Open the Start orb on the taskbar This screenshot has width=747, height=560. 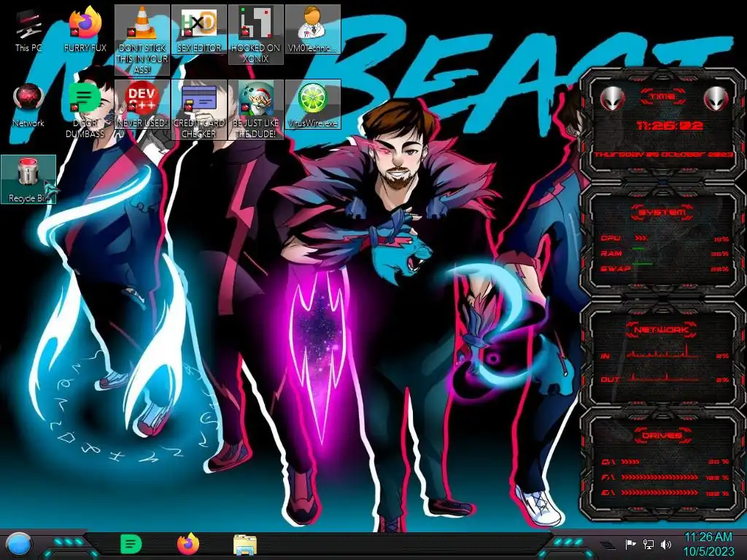tap(20, 544)
